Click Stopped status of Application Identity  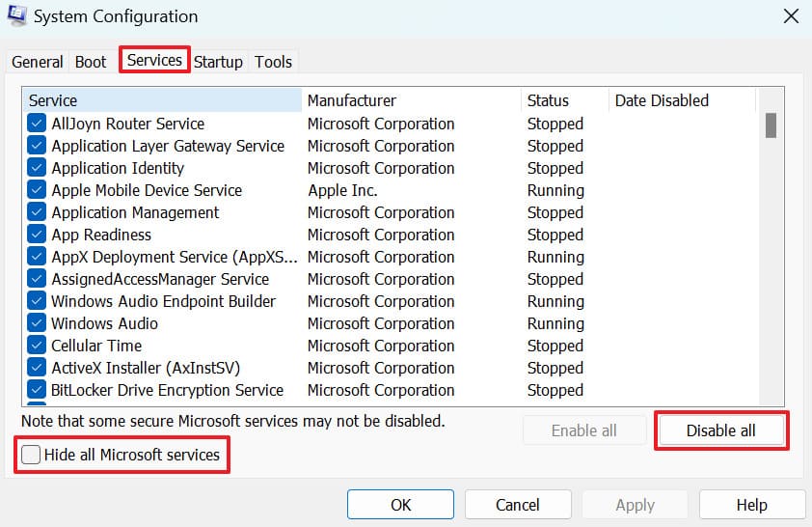(555, 168)
